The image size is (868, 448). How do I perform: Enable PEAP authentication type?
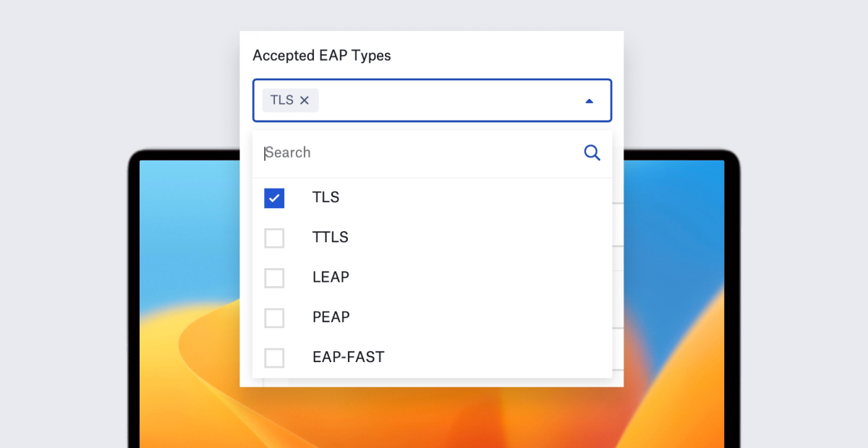click(274, 317)
